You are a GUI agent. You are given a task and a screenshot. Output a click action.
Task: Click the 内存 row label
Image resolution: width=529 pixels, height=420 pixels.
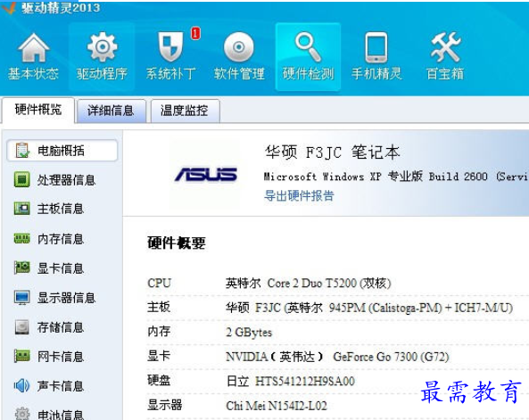tap(159, 332)
